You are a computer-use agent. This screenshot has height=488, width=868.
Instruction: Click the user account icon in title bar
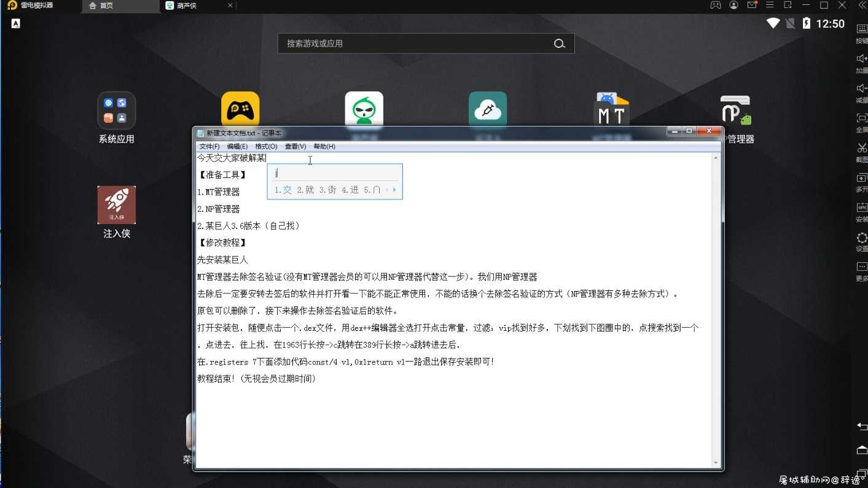(733, 5)
